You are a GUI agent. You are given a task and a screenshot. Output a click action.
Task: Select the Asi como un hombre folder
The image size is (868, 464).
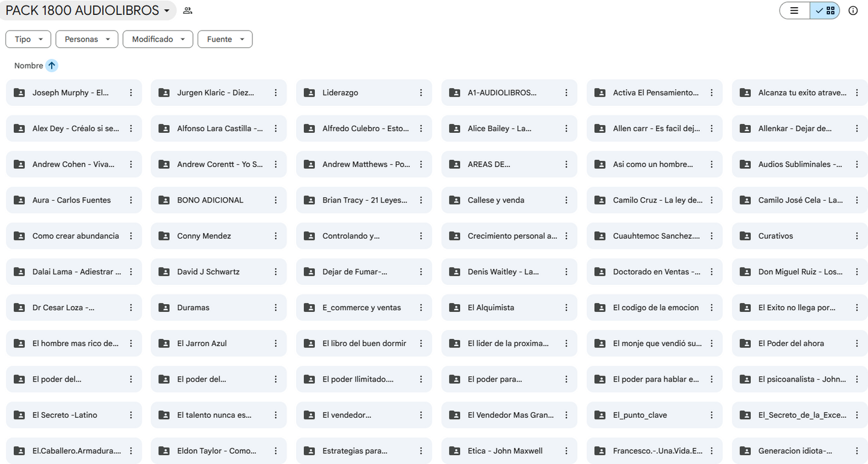pyautogui.click(x=655, y=164)
